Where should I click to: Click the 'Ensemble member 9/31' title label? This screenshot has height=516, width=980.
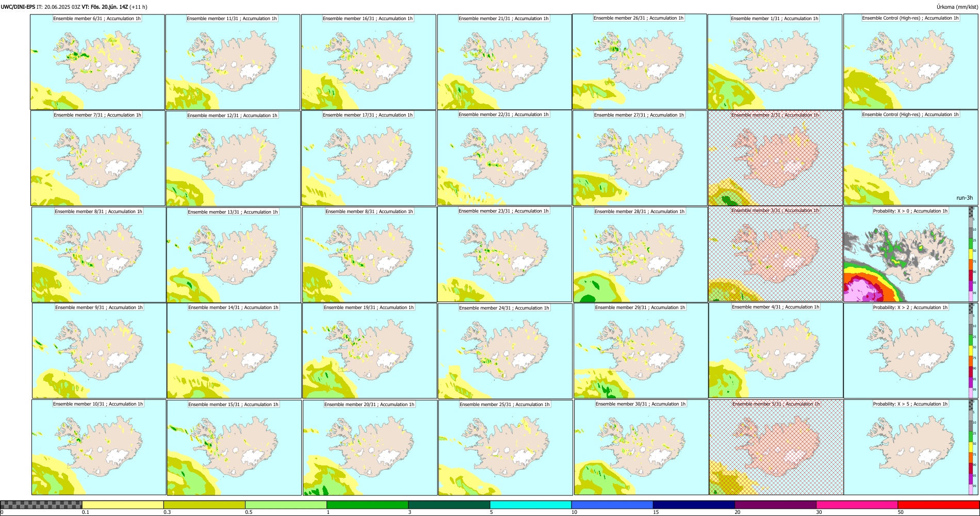tap(99, 308)
